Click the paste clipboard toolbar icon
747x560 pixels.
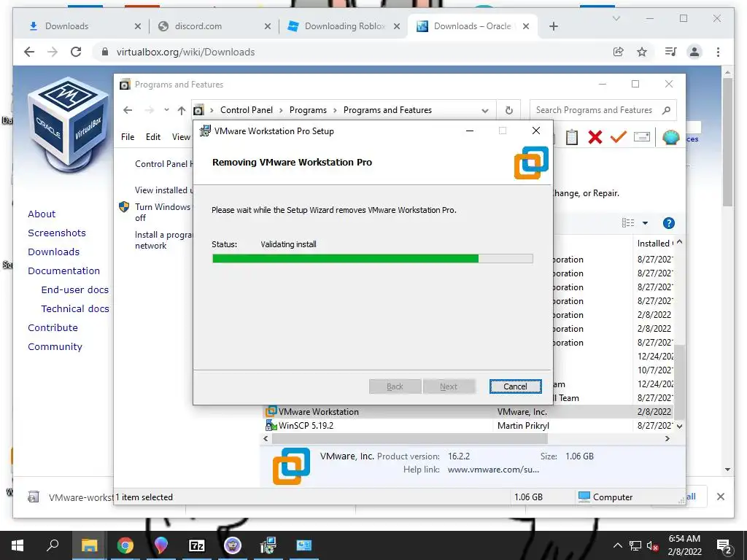click(x=572, y=137)
